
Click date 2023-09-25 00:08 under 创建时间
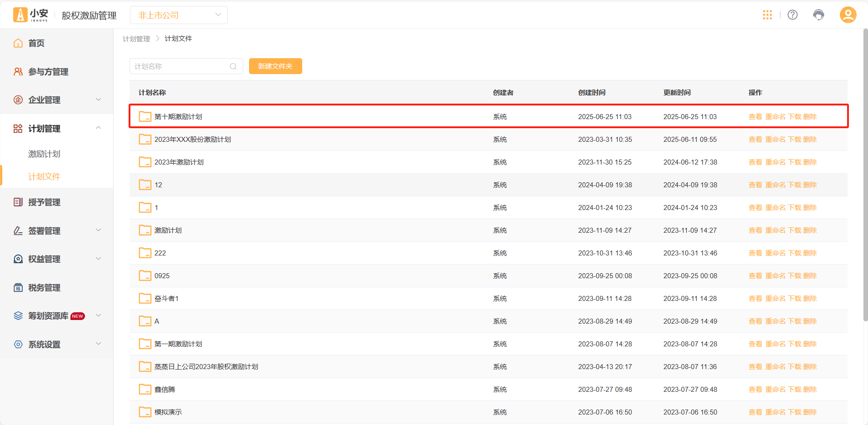pyautogui.click(x=605, y=276)
